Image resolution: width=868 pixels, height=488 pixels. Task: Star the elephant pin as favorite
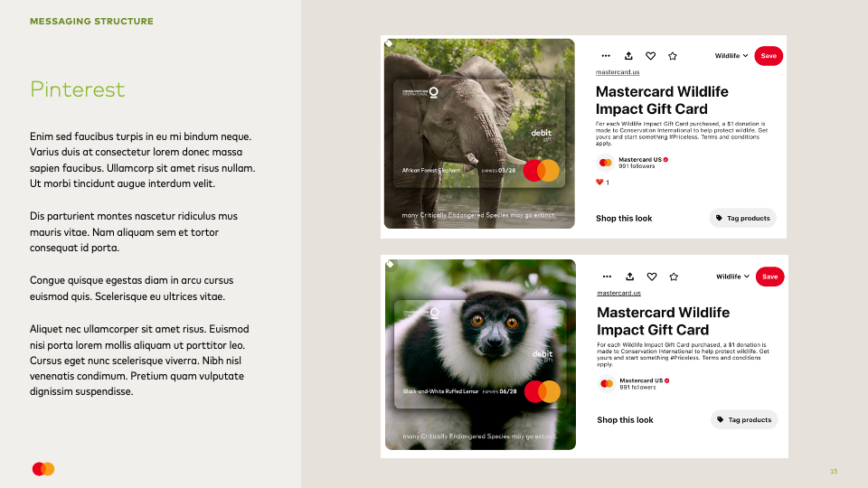(673, 56)
